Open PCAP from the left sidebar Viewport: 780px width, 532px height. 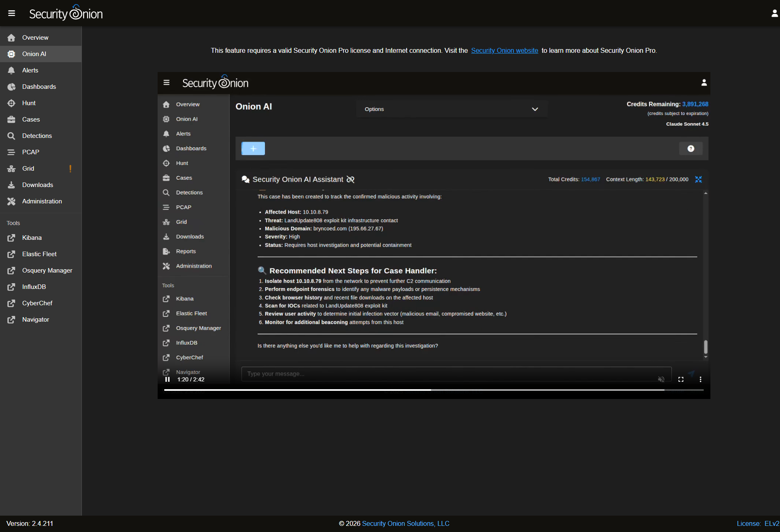tap(41, 152)
